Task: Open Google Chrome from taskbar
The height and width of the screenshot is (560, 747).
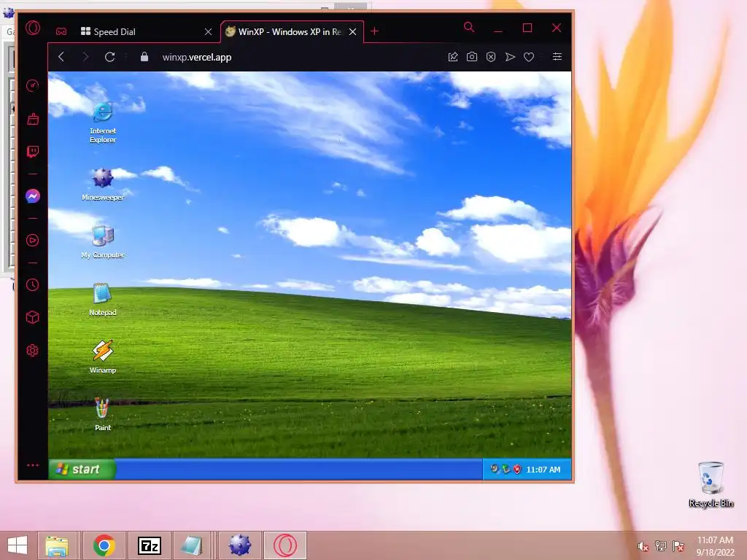Action: pos(104,545)
